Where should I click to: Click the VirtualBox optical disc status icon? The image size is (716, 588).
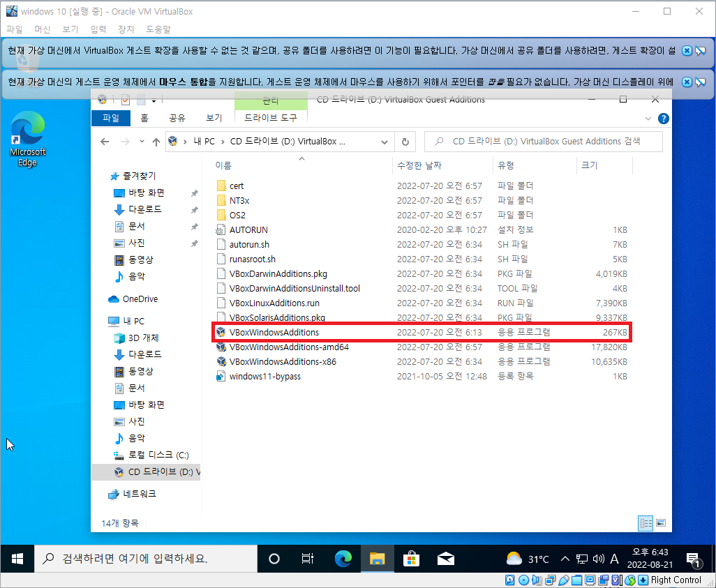coord(524,580)
